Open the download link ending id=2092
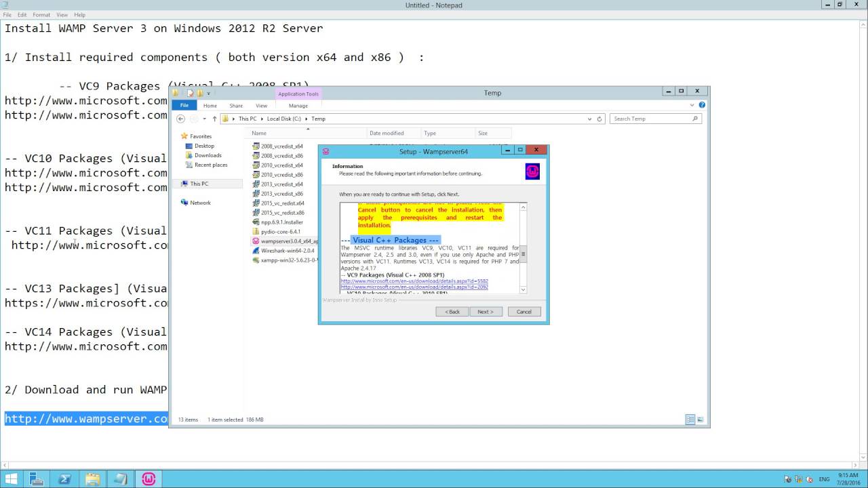The height and width of the screenshot is (488, 868). tap(414, 287)
